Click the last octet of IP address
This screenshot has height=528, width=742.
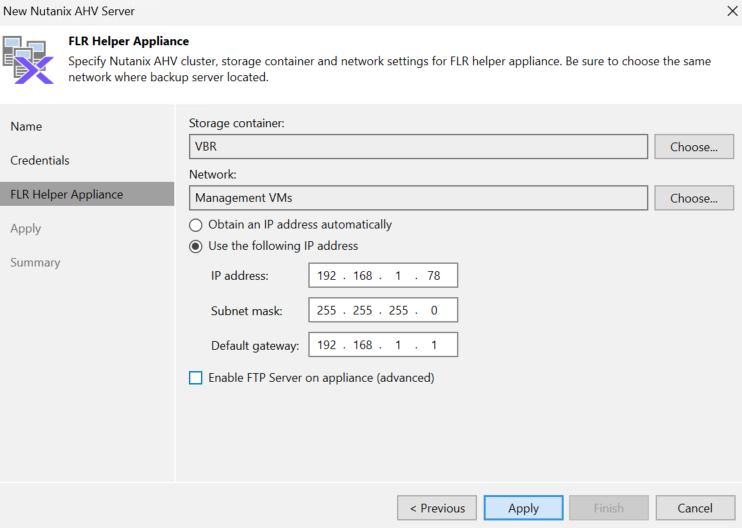pos(434,275)
